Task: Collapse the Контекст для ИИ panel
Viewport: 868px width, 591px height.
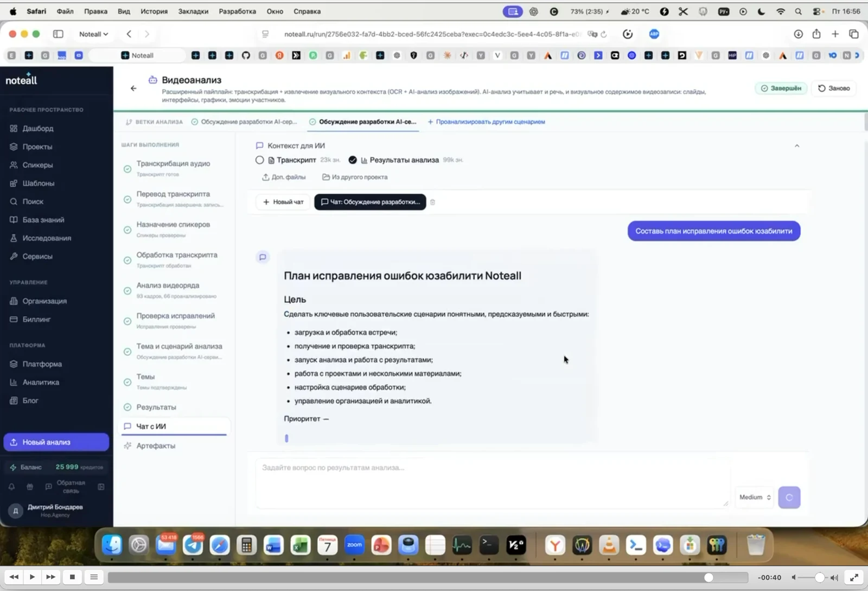Action: tap(797, 145)
